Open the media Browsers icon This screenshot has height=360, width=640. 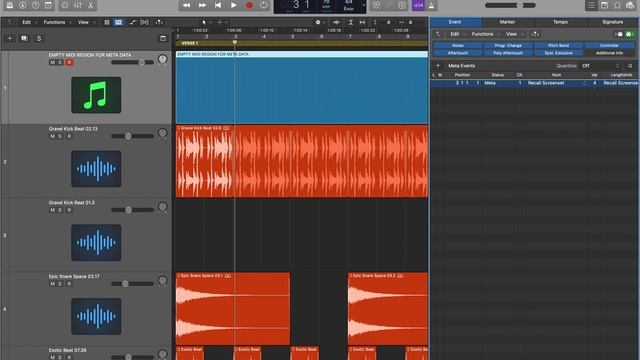coord(631,5)
